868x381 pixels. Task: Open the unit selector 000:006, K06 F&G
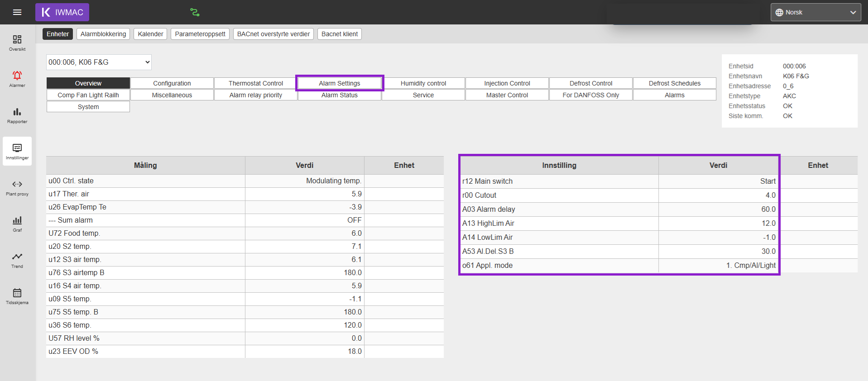[99, 62]
